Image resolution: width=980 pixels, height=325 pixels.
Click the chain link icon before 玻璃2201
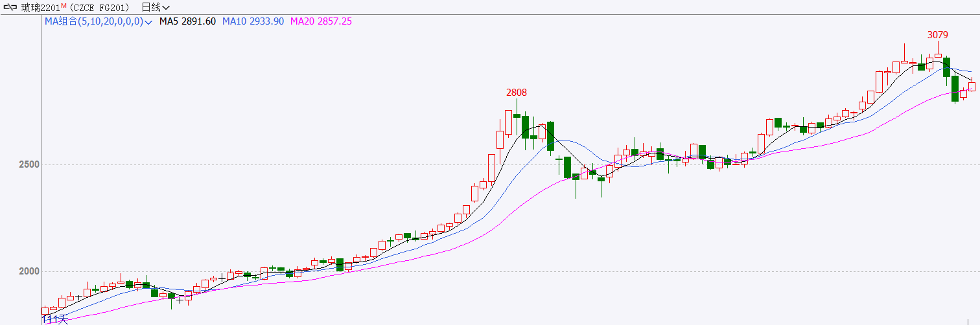(x=10, y=7)
